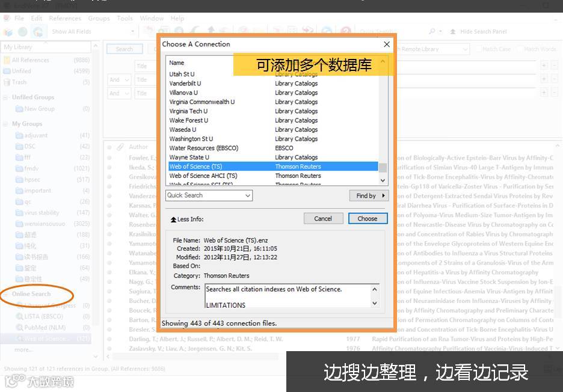Collapse details with Less Info arrow
Screen dimensions: 563x392
pos(173,219)
